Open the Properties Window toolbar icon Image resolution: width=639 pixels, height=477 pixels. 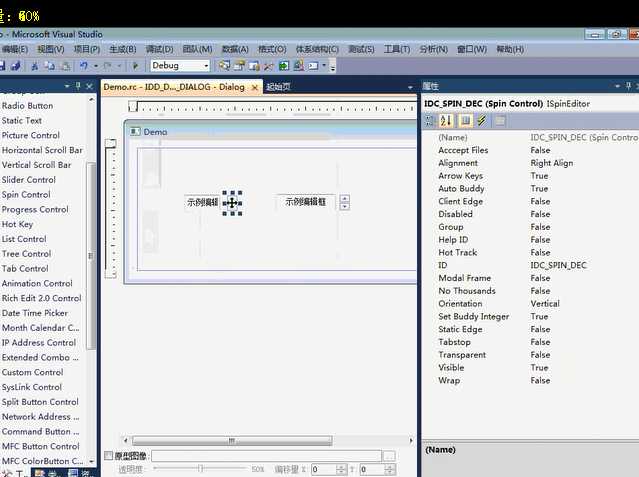coord(239,66)
